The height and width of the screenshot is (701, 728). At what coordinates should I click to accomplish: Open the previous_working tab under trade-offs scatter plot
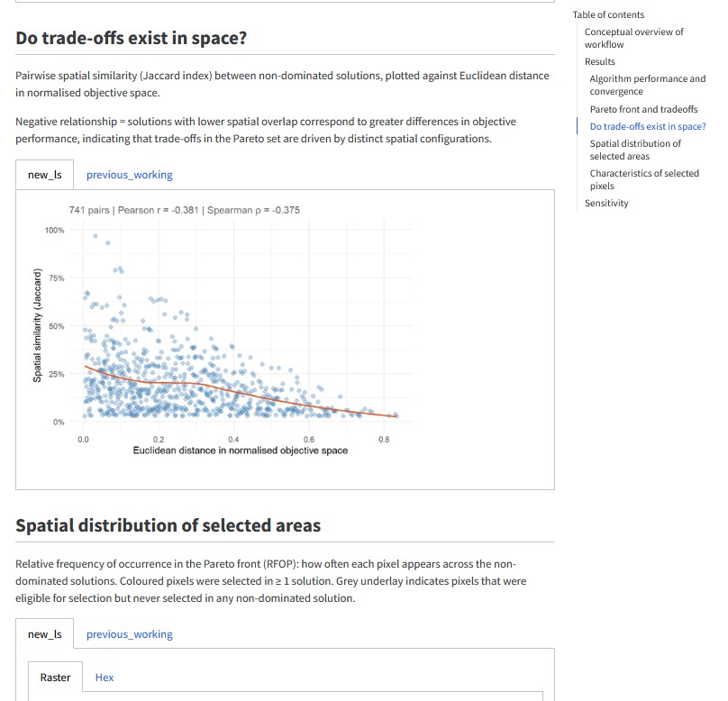coord(129,175)
